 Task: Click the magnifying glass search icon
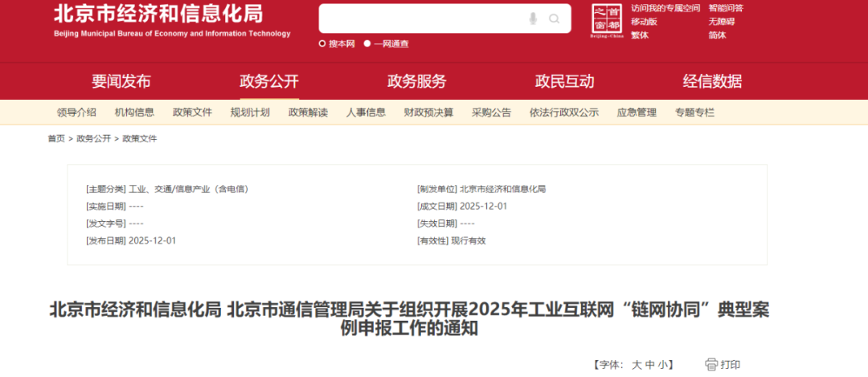(x=554, y=18)
